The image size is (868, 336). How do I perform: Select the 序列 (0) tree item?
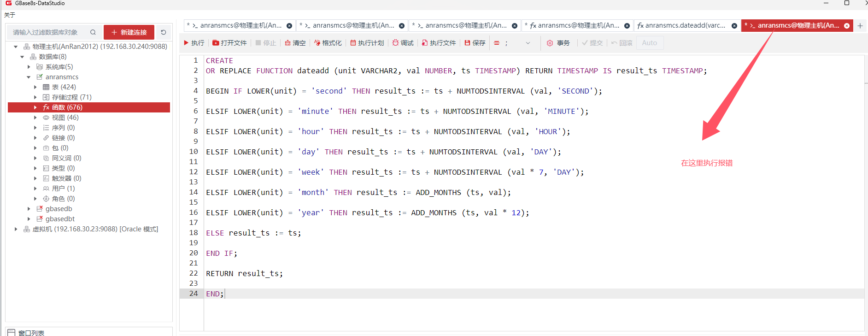63,128
